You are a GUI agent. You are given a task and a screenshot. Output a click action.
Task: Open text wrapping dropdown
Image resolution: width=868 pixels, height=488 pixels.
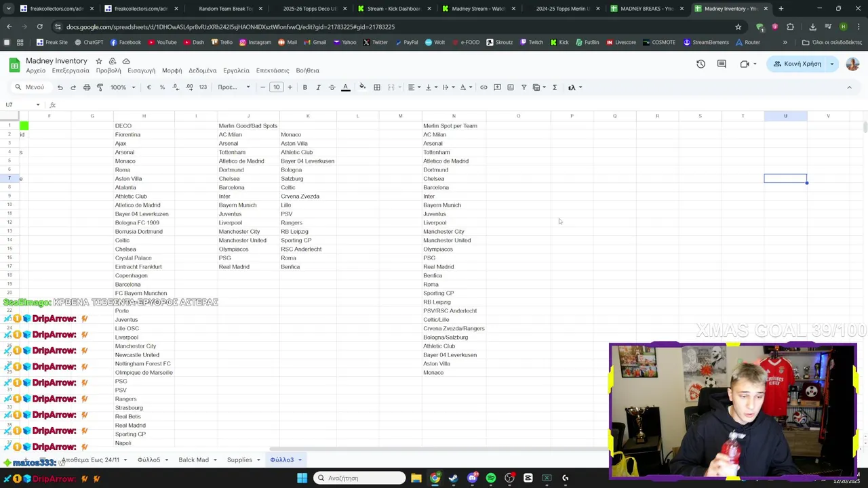point(448,87)
